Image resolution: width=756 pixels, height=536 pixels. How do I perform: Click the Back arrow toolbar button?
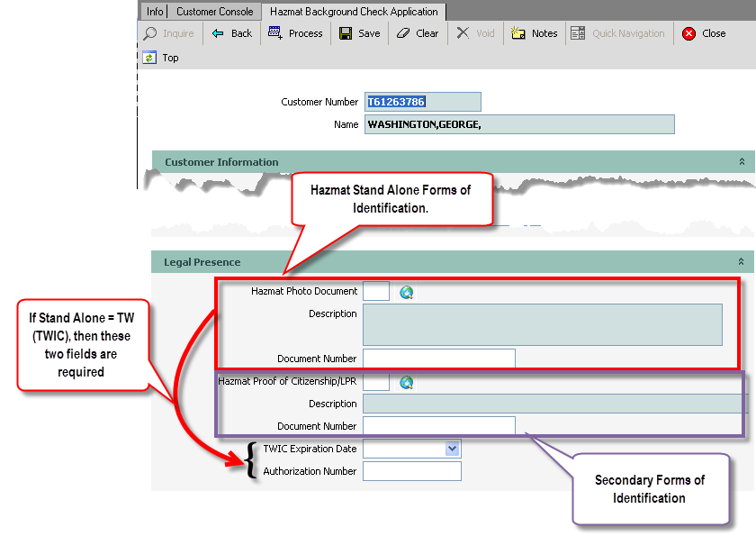[x=231, y=33]
